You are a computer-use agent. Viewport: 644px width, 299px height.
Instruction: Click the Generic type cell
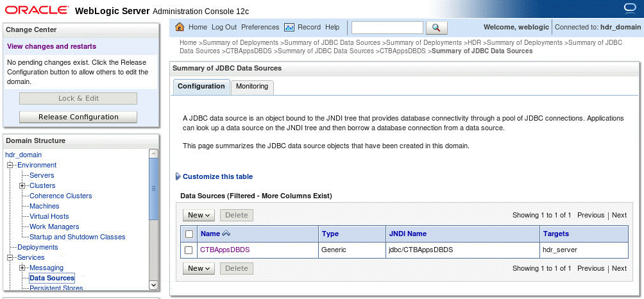coord(334,250)
